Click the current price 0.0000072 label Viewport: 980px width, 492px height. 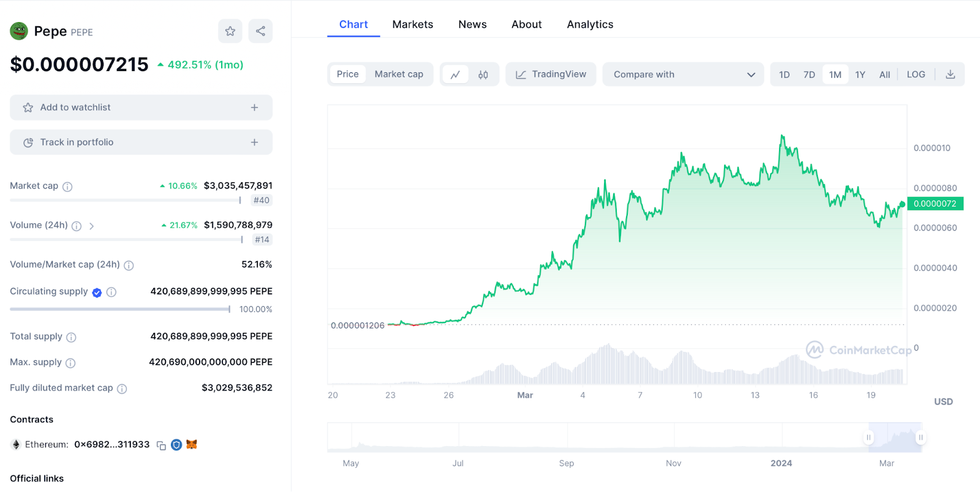pyautogui.click(x=935, y=204)
